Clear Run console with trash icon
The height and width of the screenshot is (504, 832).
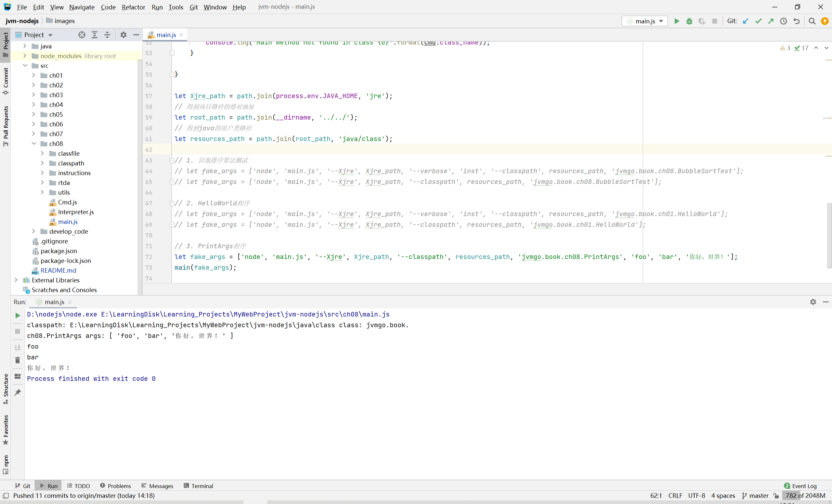pyautogui.click(x=18, y=360)
